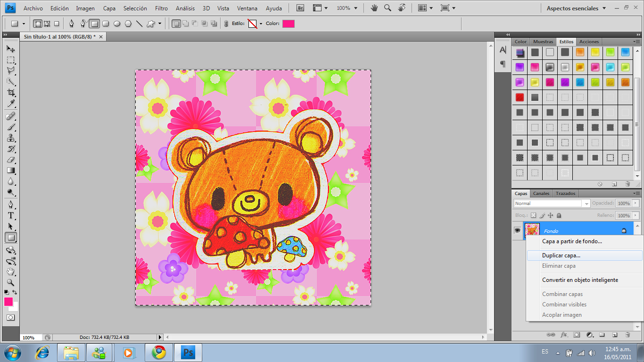644x362 pixels.
Task: Choose the Ellipse shape in options bar
Action: 117,24
